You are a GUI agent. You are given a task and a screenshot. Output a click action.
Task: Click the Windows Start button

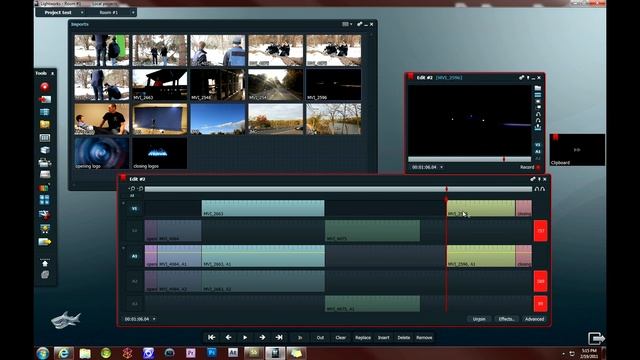tap(43, 353)
